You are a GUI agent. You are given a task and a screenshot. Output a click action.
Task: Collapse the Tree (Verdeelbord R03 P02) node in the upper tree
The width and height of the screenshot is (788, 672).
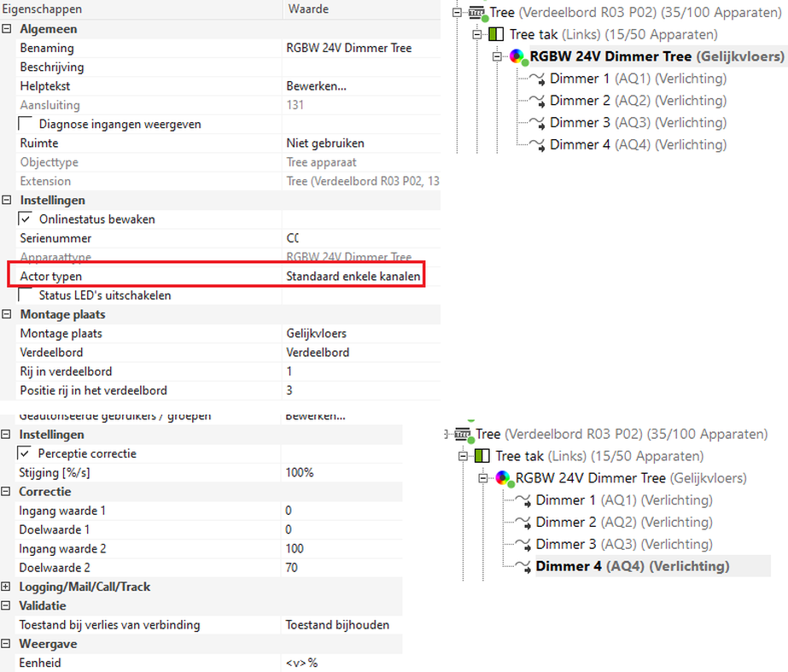[x=457, y=13]
